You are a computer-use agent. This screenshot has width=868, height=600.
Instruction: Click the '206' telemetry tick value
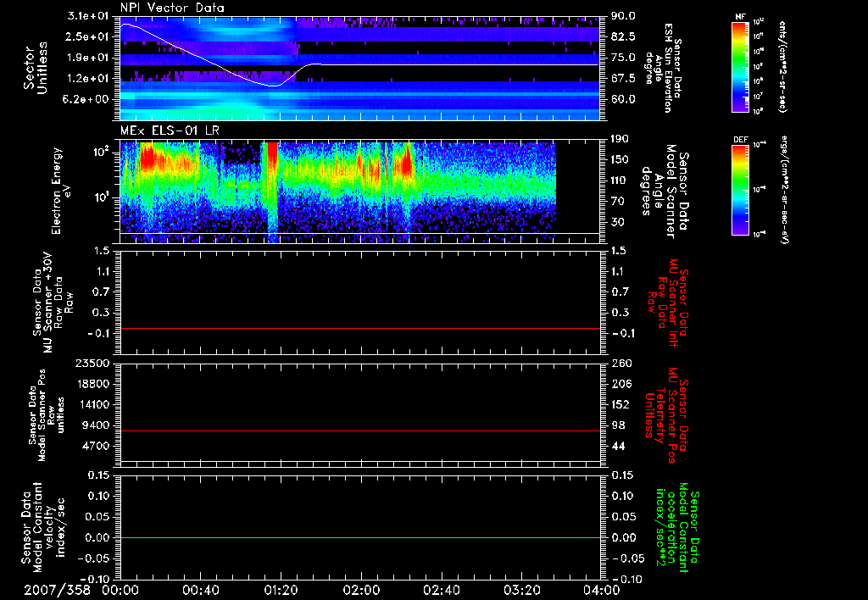click(620, 384)
